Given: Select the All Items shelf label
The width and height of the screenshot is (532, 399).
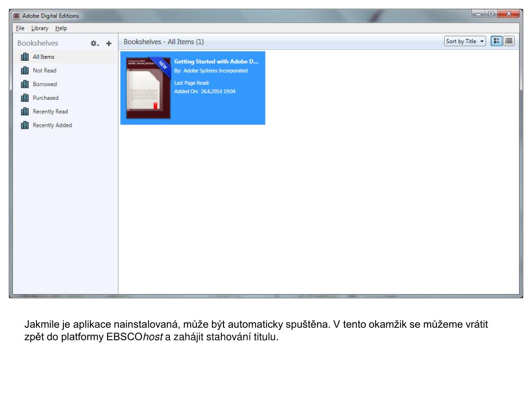Looking at the screenshot, I should 44,57.
